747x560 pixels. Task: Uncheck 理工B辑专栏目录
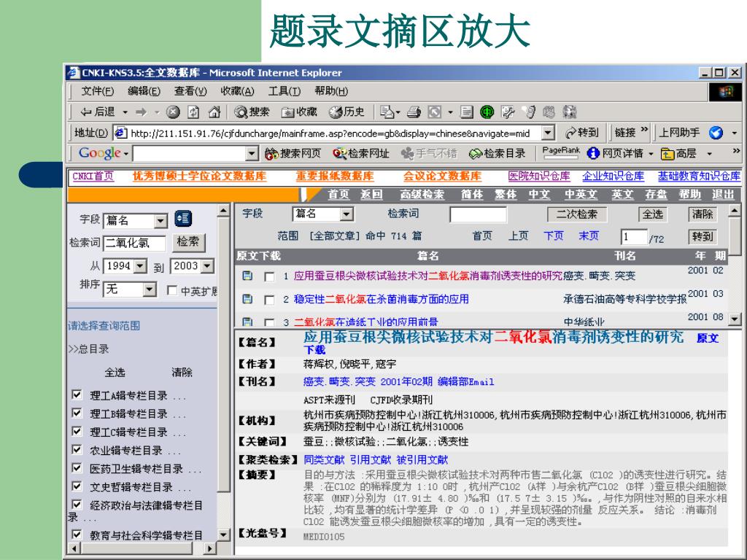(76, 413)
